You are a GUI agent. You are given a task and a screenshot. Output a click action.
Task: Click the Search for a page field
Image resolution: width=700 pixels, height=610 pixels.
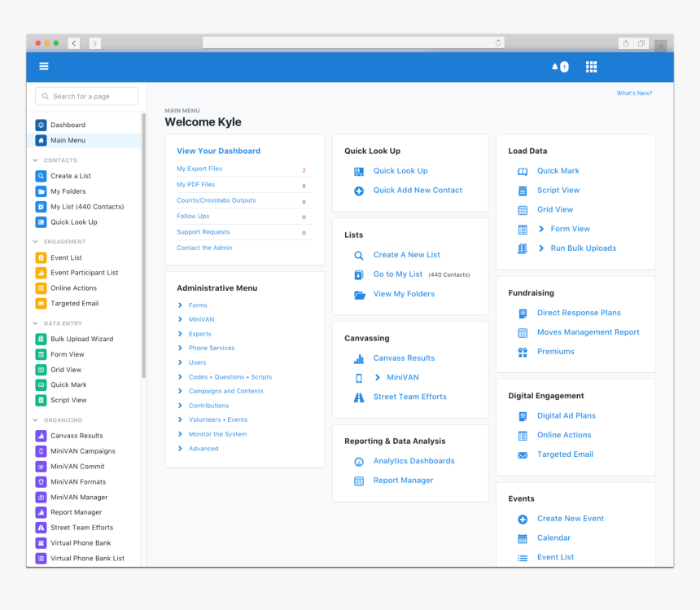point(87,96)
